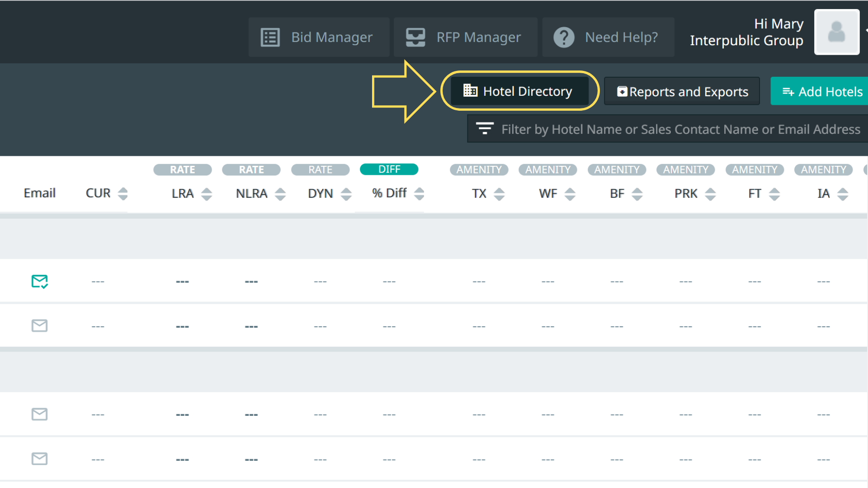This screenshot has width=868, height=488.
Task: Open the Hotel Directory
Action: [519, 91]
